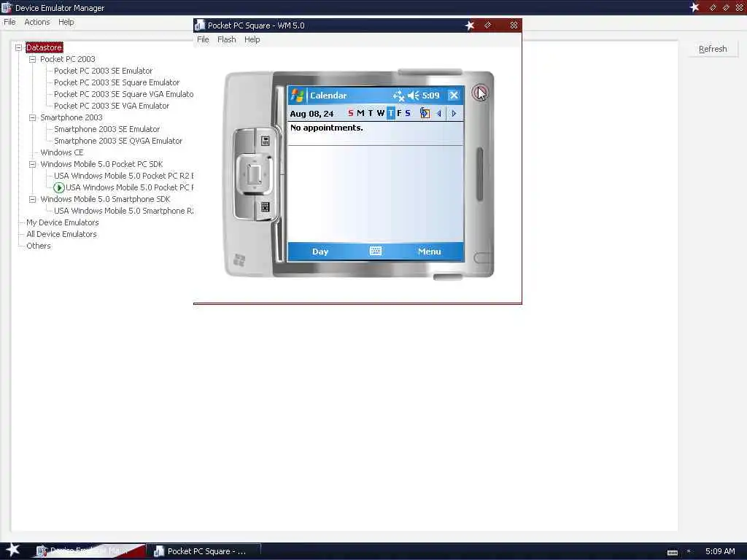Screen dimensions: 747x560
Task: Select USA Windows Mobile 5.0 Pocket PC R2 item
Action: coord(123,176)
